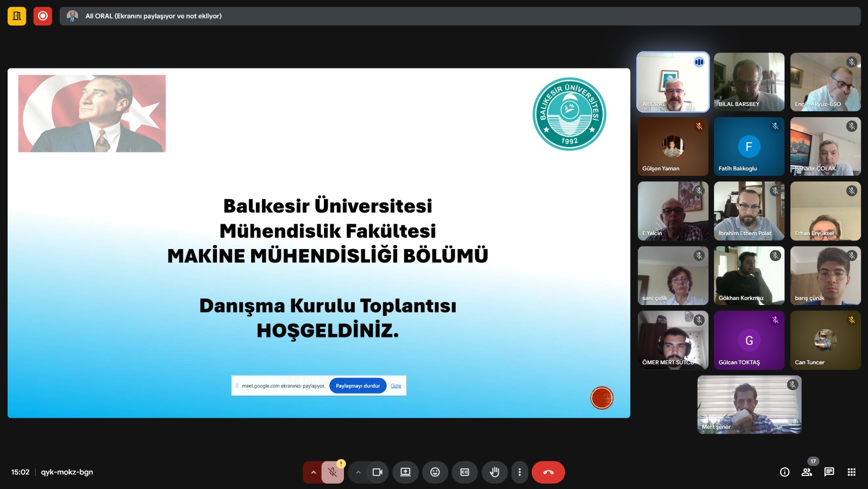
Task: Select Bahadır ÇOLAK's video tile
Action: pyautogui.click(x=826, y=147)
